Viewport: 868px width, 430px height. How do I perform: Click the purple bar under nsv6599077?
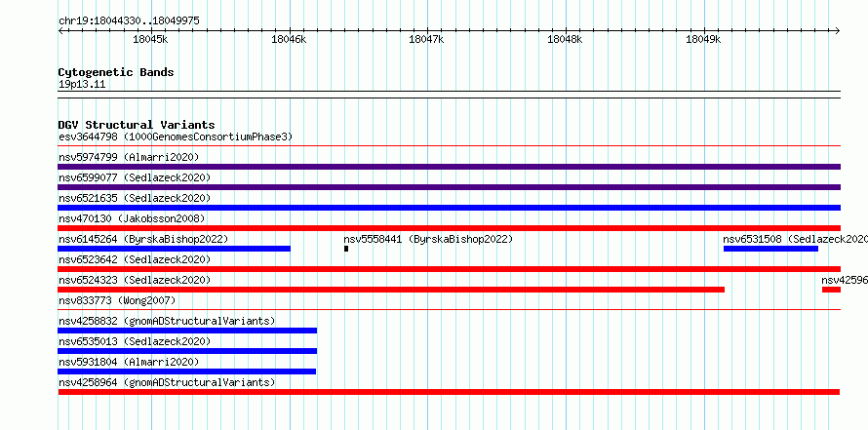pos(449,187)
